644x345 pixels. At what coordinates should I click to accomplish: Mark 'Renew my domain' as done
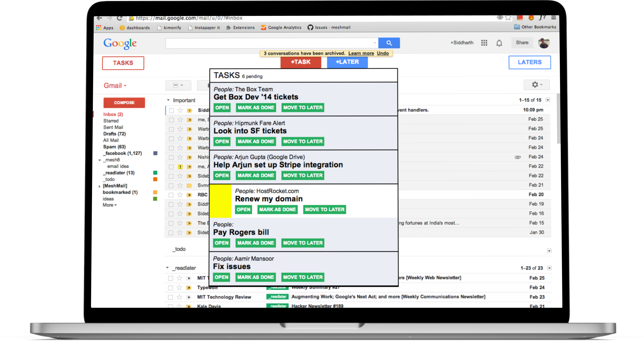[277, 209]
